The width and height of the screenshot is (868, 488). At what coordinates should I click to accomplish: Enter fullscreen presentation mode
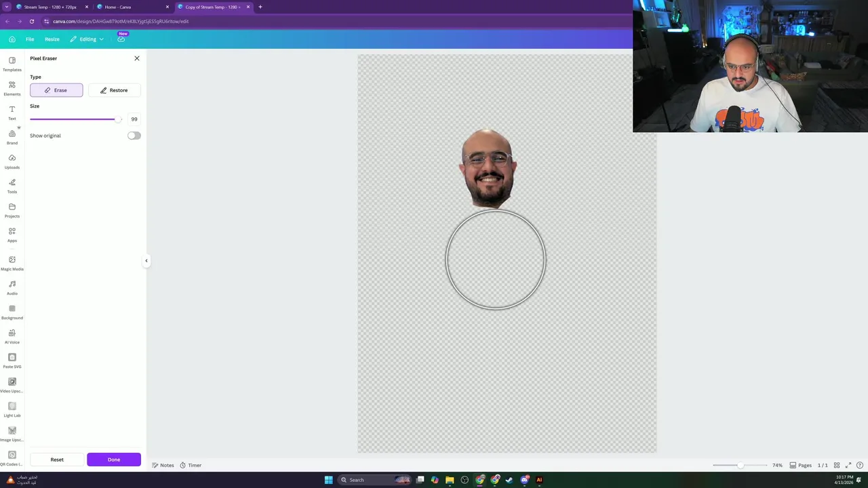coord(848,465)
